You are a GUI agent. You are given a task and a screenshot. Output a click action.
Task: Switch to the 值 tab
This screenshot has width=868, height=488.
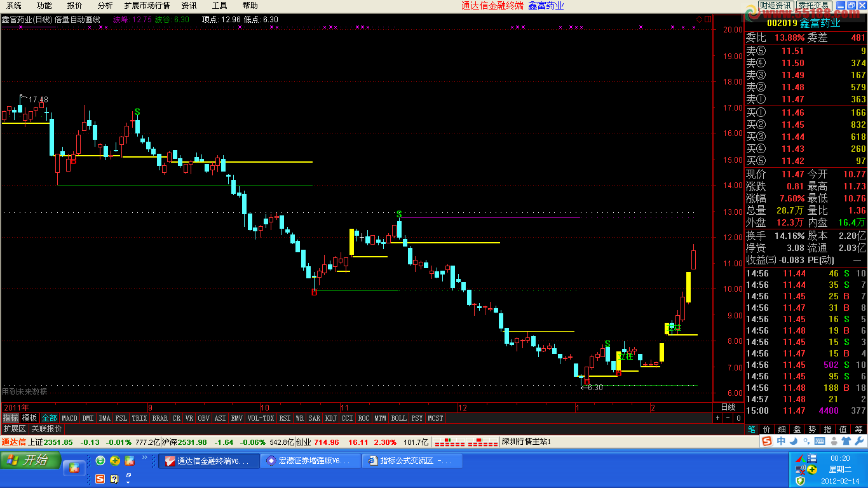tap(843, 430)
